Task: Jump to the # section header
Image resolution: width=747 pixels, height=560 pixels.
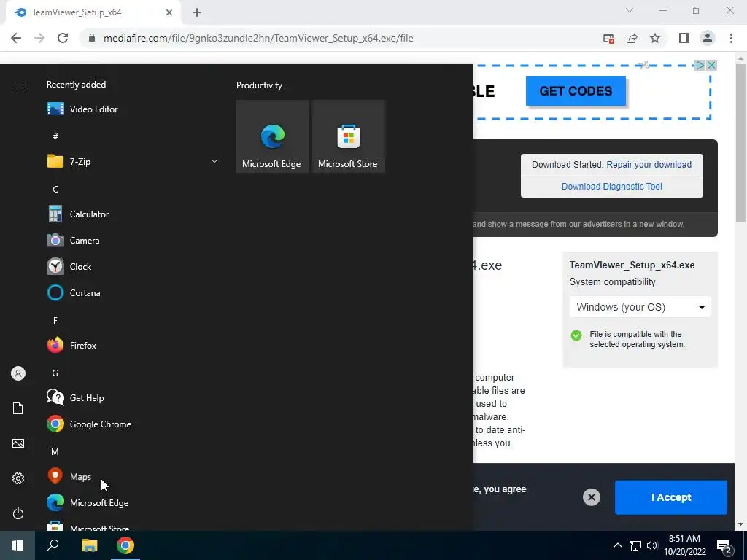Action: click(55, 136)
